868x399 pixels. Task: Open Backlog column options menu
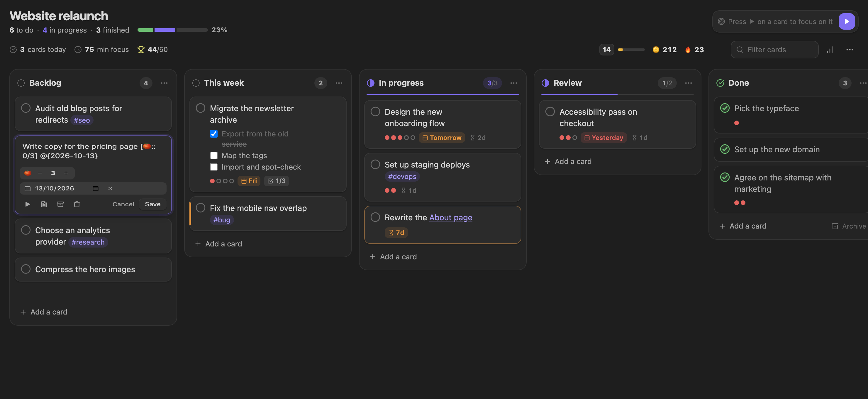click(164, 83)
